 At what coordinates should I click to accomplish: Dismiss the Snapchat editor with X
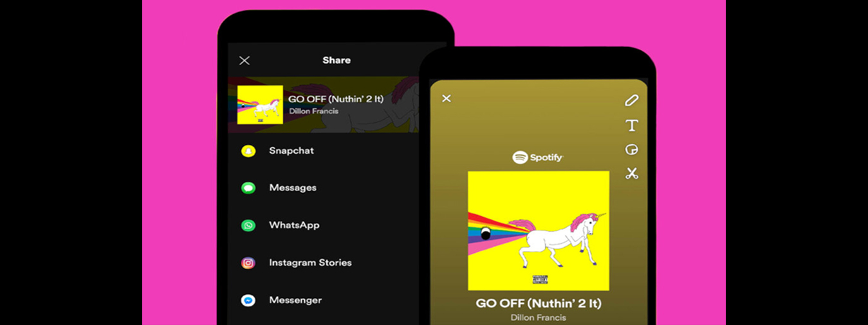447,98
